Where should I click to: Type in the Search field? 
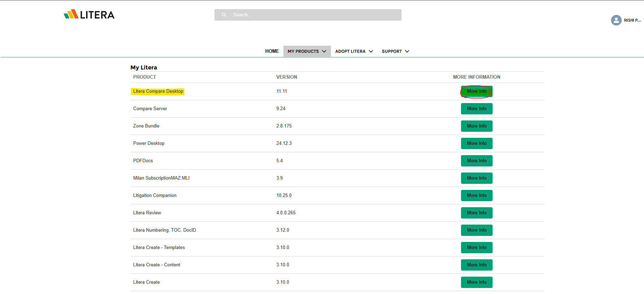coord(312,15)
